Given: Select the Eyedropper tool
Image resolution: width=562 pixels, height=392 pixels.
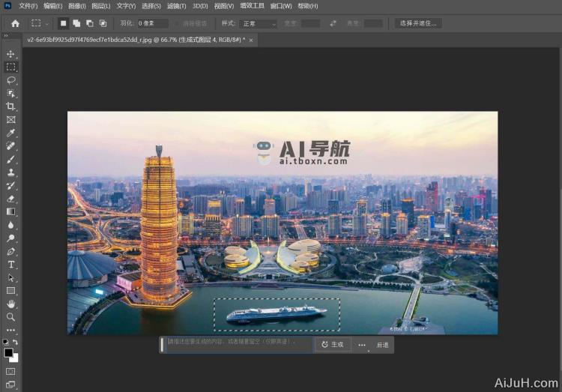Looking at the screenshot, I should pyautogui.click(x=10, y=133).
